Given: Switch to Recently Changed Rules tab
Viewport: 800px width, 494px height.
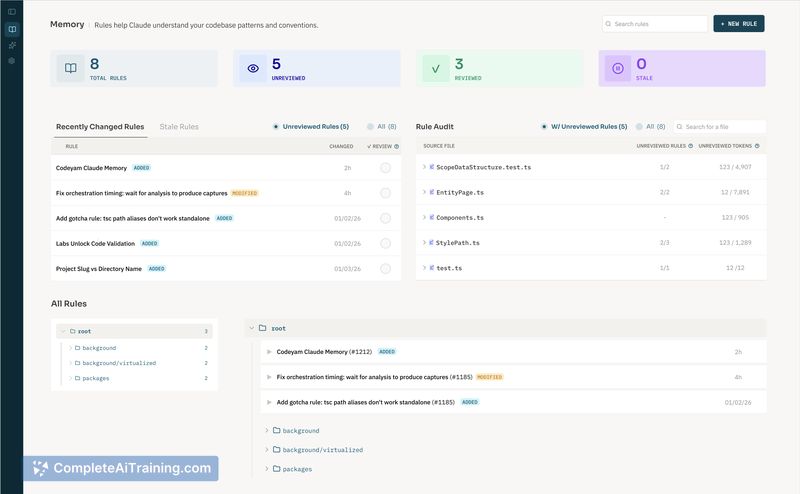Looking at the screenshot, I should tap(100, 127).
